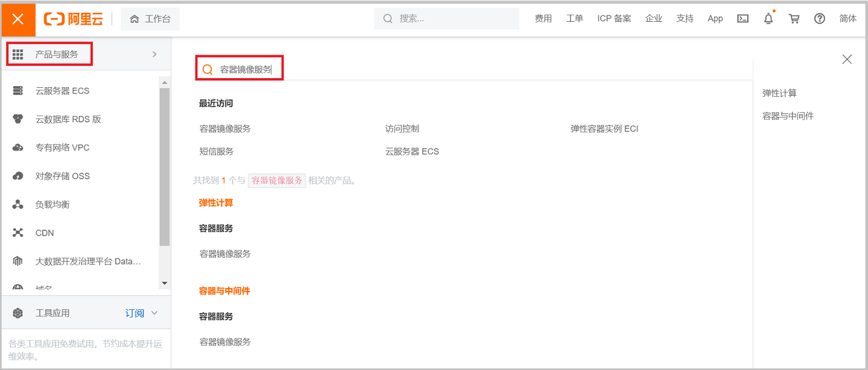This screenshot has width=868, height=370.
Task: Open recent 短信服务
Action: tap(217, 152)
